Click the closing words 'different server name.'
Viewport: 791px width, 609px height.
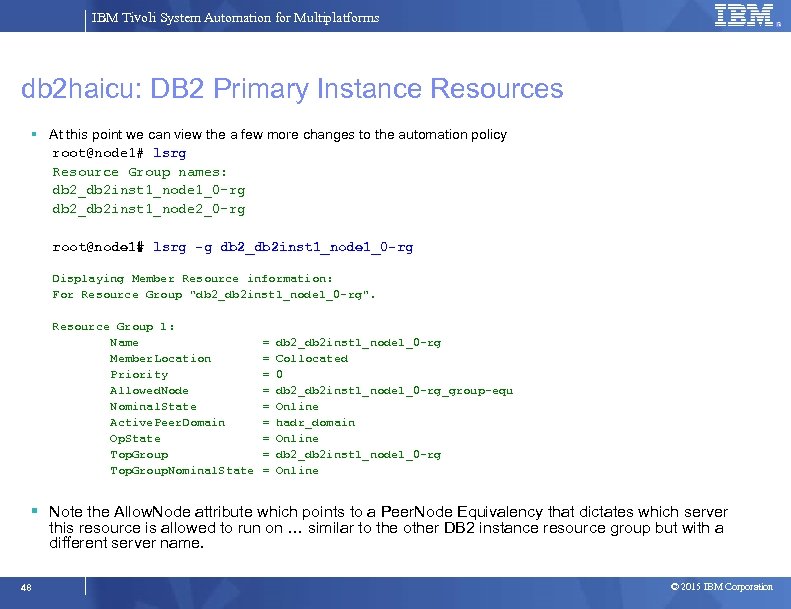[x=126, y=543]
